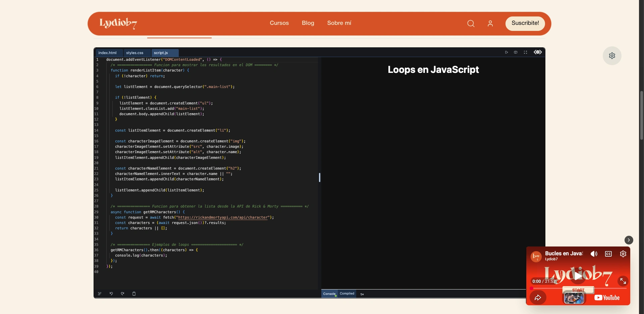Click the Lydiob7 site logo
This screenshot has width=644, height=314.
point(118,23)
